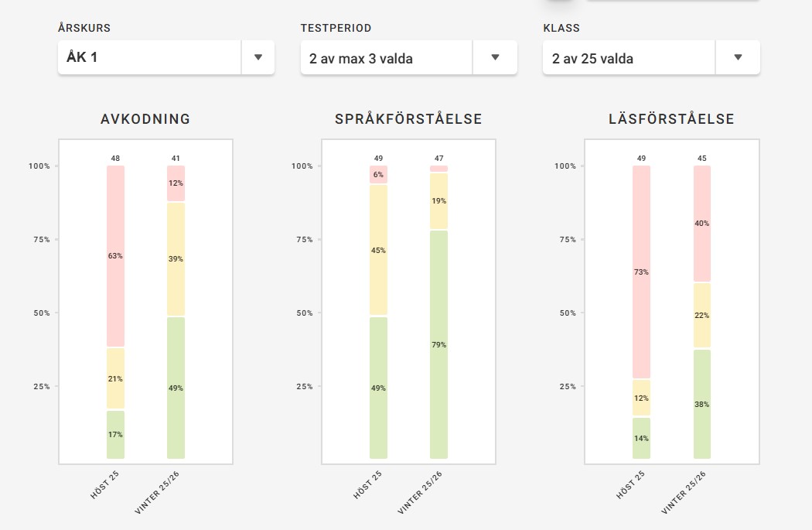Click green 79% segment in Språkförståelse chart
Image resolution: width=812 pixels, height=530 pixels.
[438, 344]
